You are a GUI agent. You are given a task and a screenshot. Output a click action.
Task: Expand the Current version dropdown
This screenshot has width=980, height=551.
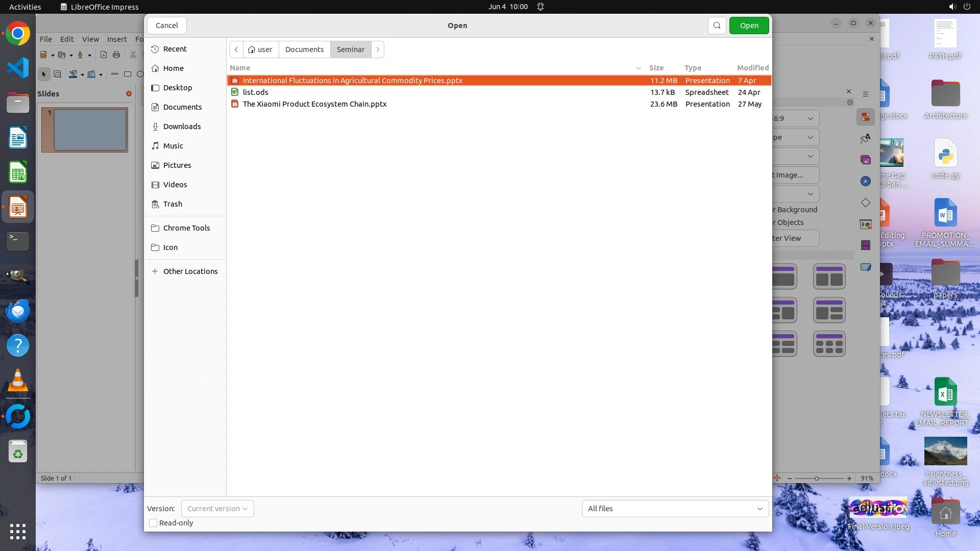click(217, 509)
